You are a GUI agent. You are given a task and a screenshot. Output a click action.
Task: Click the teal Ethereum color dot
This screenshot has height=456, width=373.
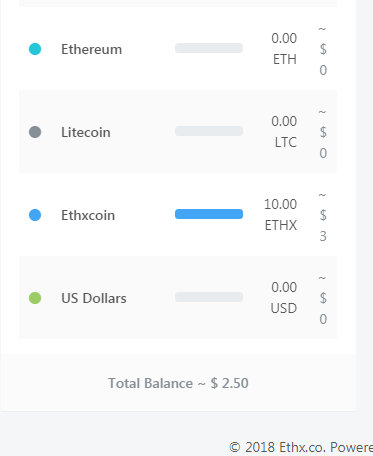point(35,49)
